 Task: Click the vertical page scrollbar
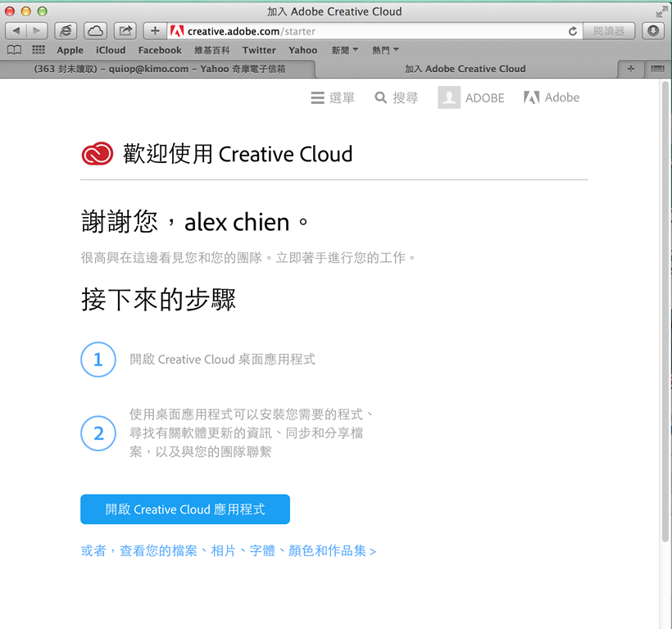pyautogui.click(x=665, y=313)
